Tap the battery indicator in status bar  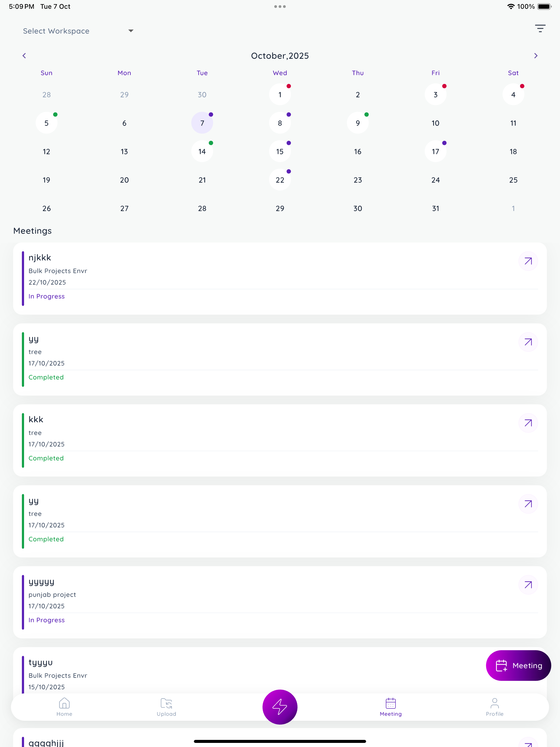point(544,6)
